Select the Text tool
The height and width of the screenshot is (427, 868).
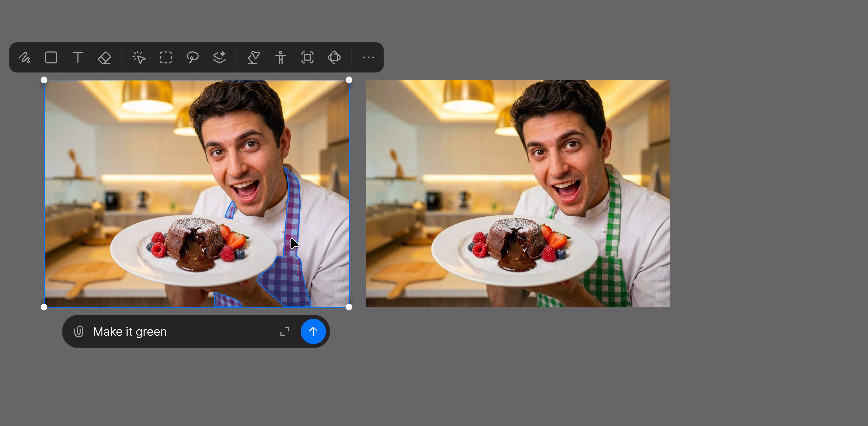(x=78, y=58)
